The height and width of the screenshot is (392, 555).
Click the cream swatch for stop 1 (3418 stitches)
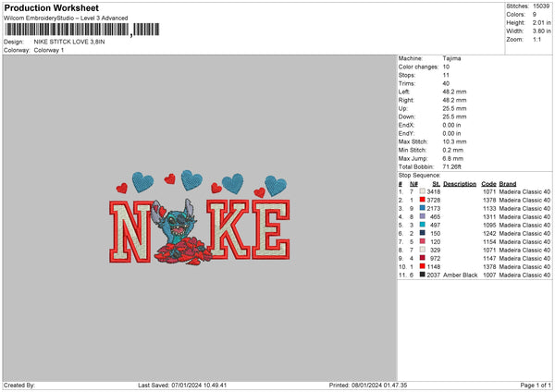[x=423, y=191]
